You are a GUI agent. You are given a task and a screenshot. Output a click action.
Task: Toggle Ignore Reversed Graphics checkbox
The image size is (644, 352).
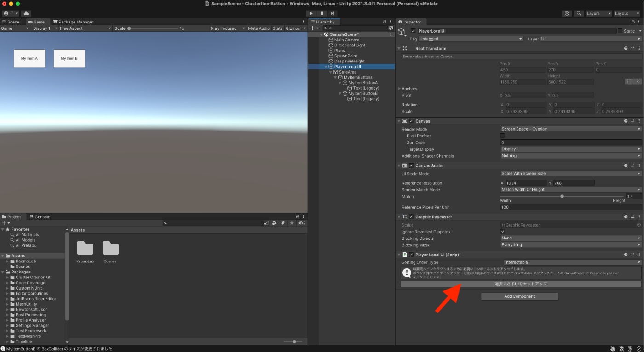click(x=503, y=232)
